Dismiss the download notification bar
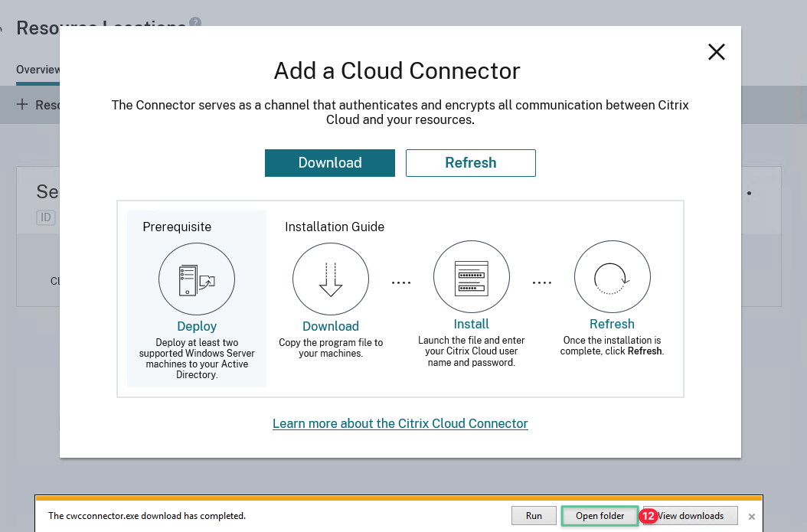The height and width of the screenshot is (532, 807). (751, 517)
